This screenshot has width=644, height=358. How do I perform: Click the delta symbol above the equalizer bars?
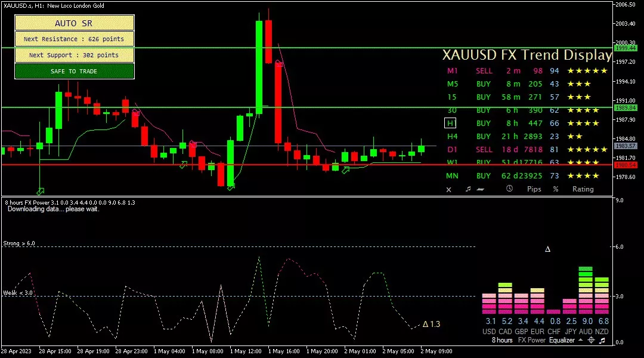pos(547,249)
